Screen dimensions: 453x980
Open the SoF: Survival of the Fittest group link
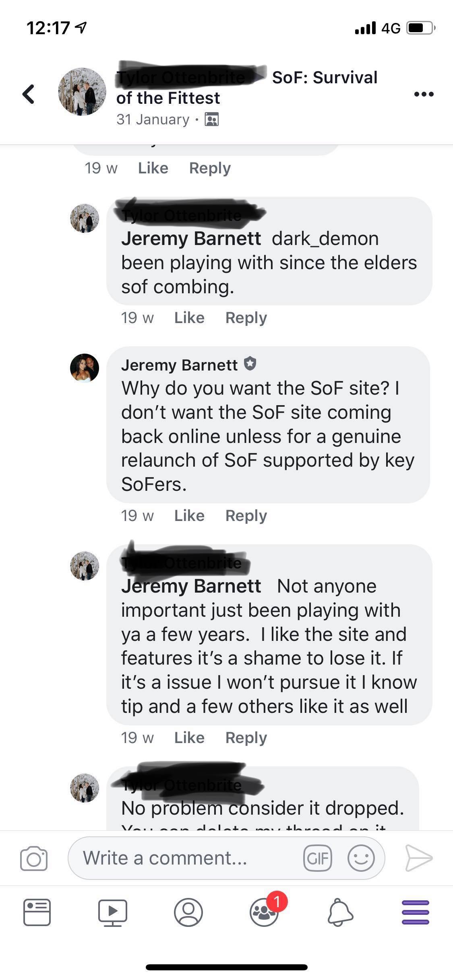pyautogui.click(x=325, y=78)
